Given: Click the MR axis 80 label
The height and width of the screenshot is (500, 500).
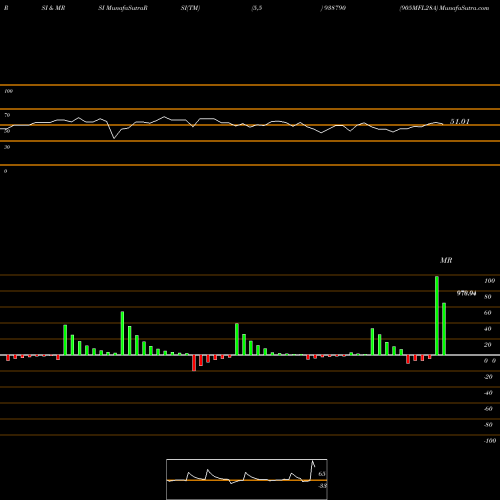Looking at the screenshot, I should 488,297.
